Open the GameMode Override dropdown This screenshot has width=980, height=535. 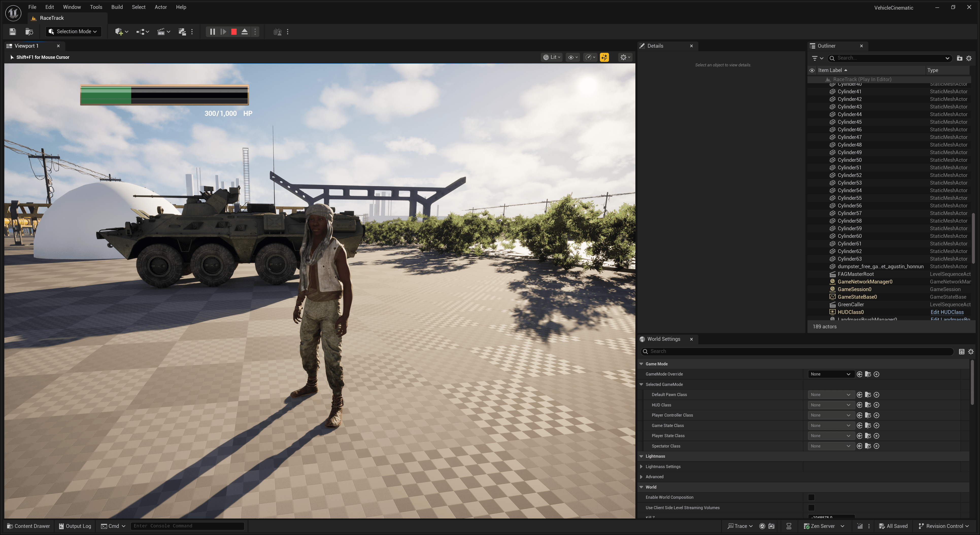830,374
